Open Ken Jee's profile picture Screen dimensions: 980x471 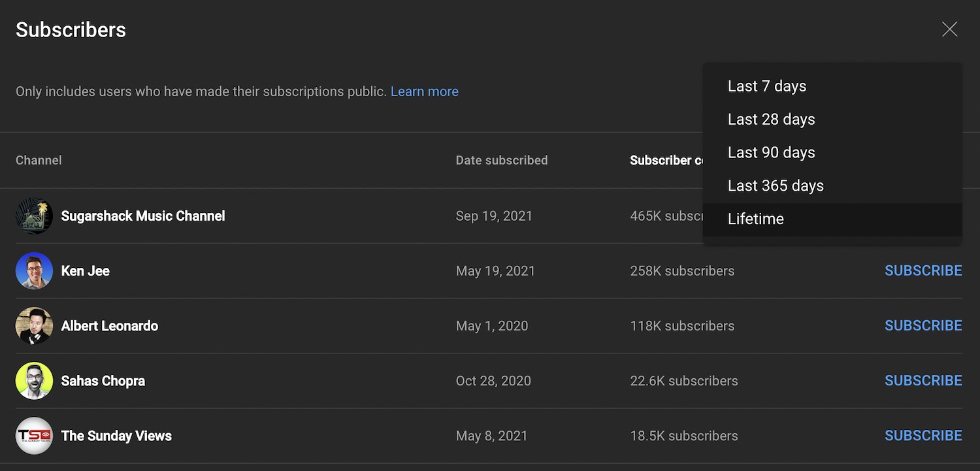[34, 271]
